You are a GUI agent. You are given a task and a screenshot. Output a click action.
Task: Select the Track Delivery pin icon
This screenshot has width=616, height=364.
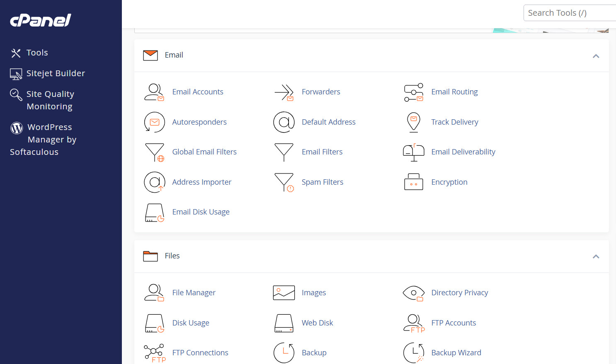click(x=413, y=122)
